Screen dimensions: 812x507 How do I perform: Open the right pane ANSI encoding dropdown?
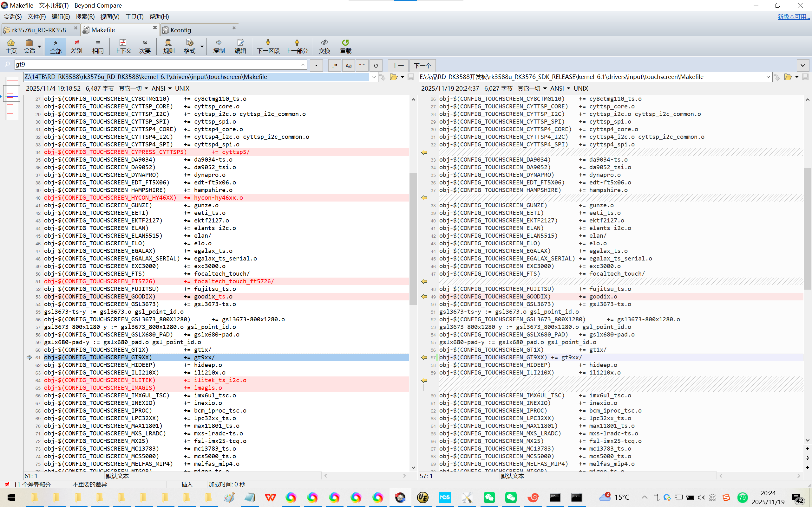coord(568,88)
